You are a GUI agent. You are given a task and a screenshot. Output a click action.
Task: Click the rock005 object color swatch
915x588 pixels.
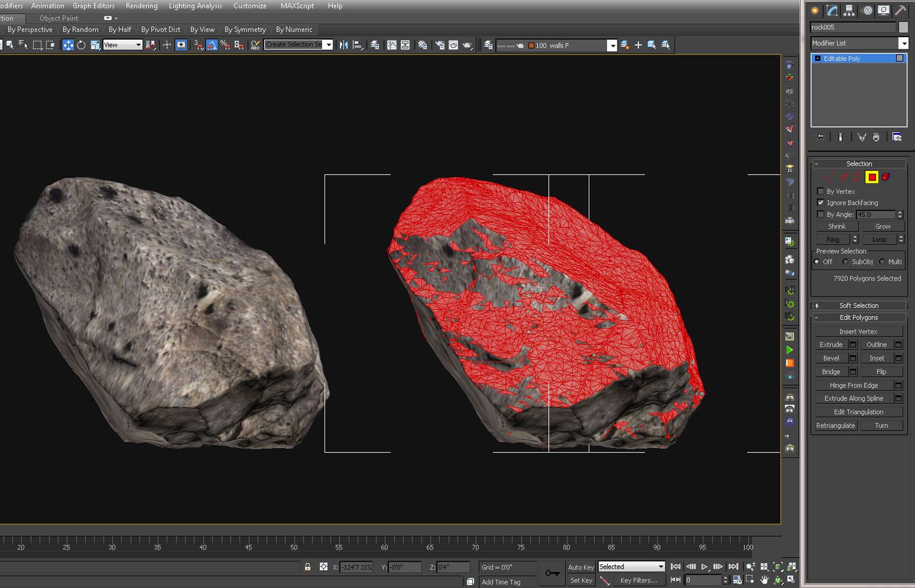click(x=903, y=27)
